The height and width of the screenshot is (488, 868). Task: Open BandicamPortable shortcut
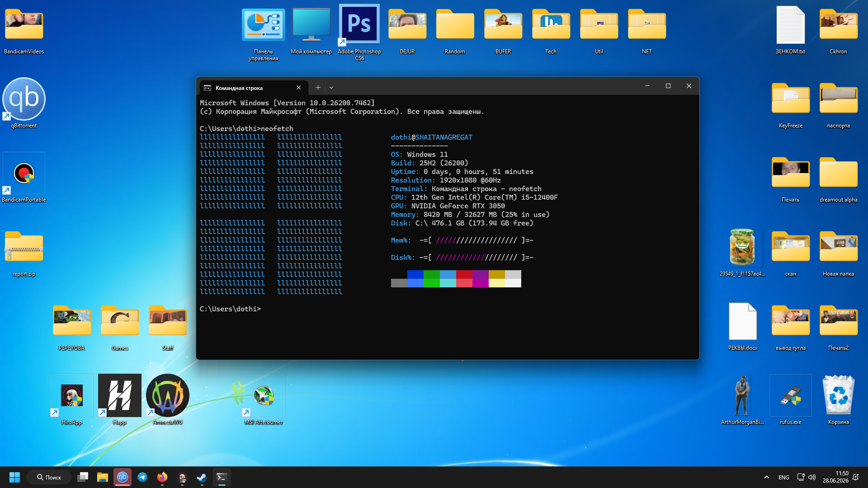coord(24,178)
